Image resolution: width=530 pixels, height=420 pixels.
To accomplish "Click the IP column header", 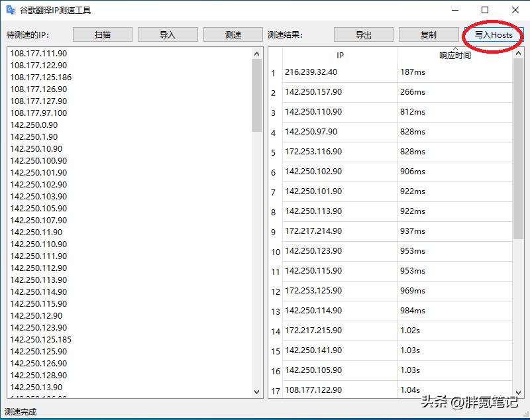I will pos(340,56).
